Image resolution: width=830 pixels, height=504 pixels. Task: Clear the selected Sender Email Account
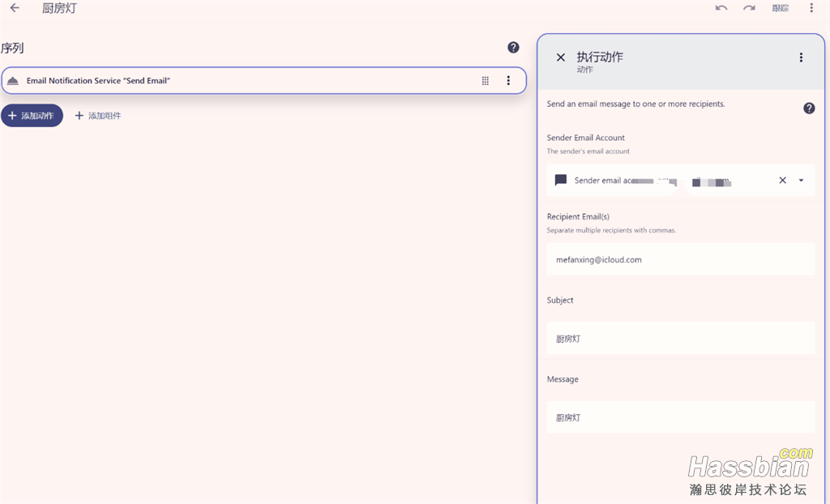point(782,181)
